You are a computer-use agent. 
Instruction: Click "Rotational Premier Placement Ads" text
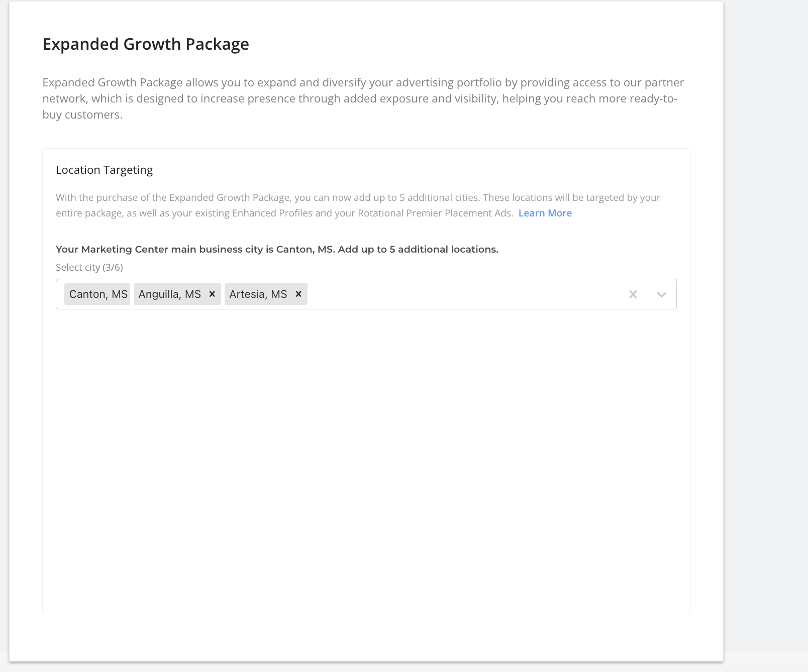click(x=434, y=213)
